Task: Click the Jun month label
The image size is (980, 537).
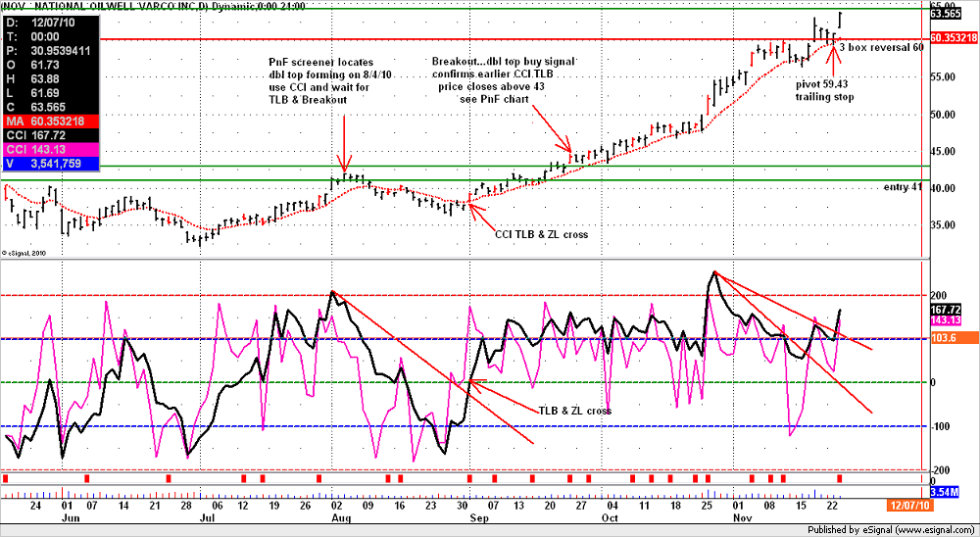Action: click(71, 518)
